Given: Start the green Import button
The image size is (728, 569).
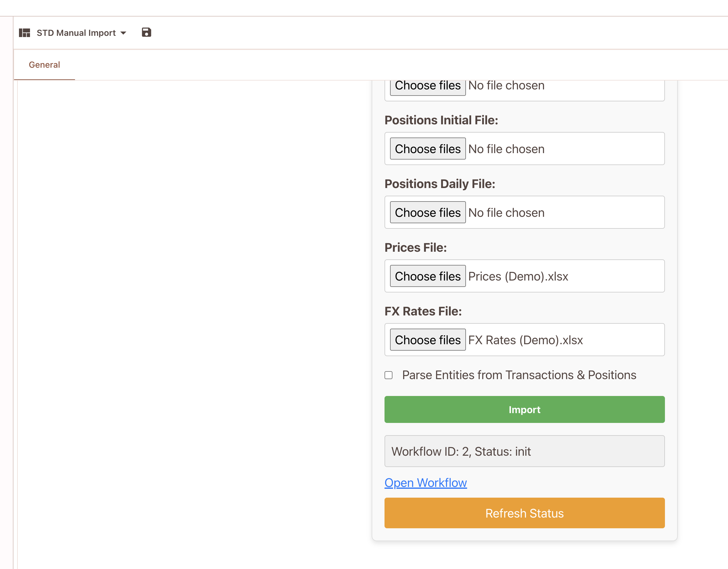Looking at the screenshot, I should point(524,409).
